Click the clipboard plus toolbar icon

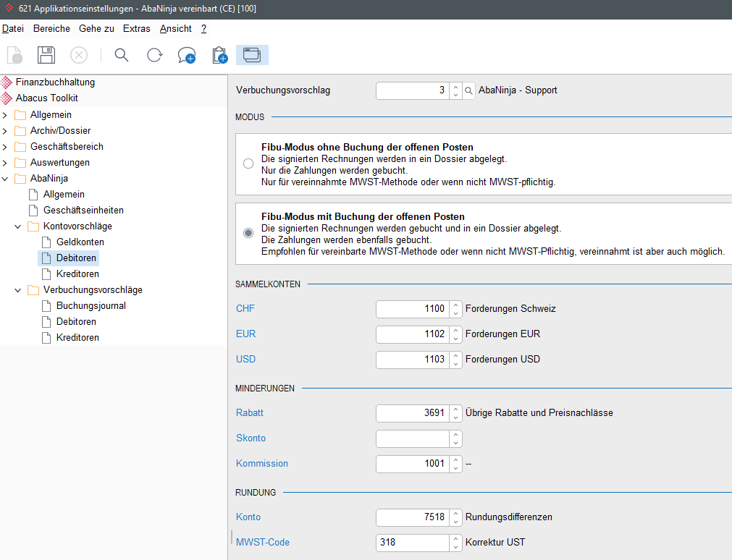click(220, 55)
